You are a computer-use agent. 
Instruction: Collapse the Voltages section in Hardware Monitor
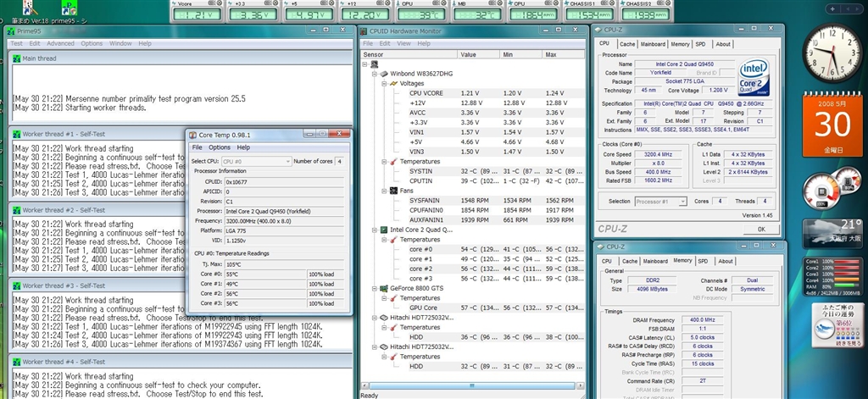tap(383, 83)
